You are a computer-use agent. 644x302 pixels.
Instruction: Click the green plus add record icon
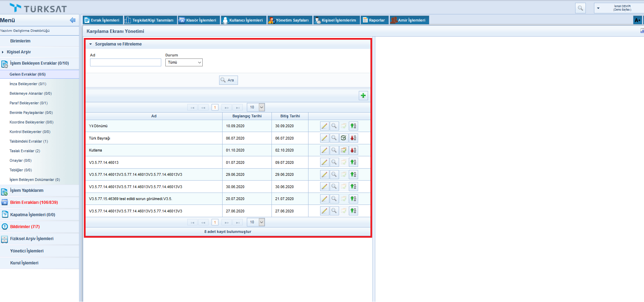pyautogui.click(x=363, y=95)
